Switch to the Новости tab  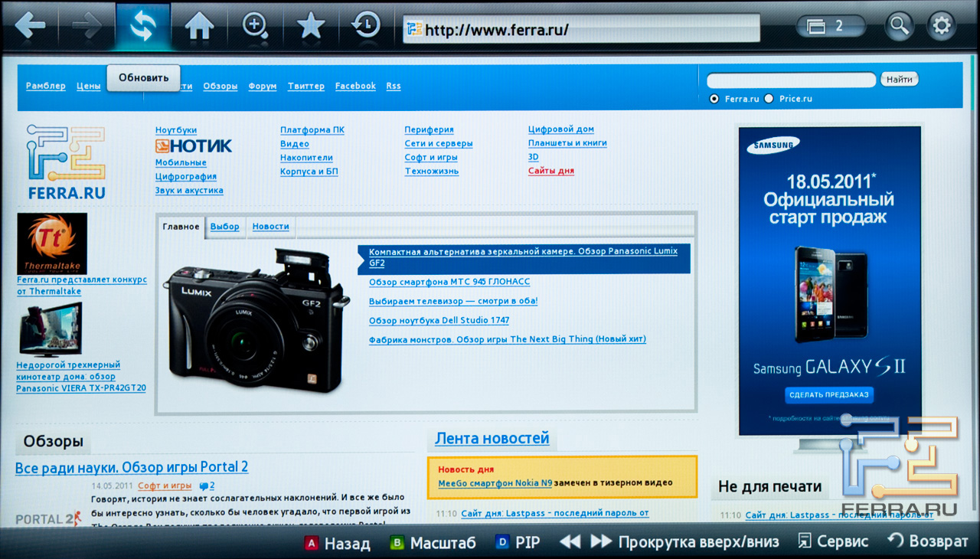click(270, 227)
